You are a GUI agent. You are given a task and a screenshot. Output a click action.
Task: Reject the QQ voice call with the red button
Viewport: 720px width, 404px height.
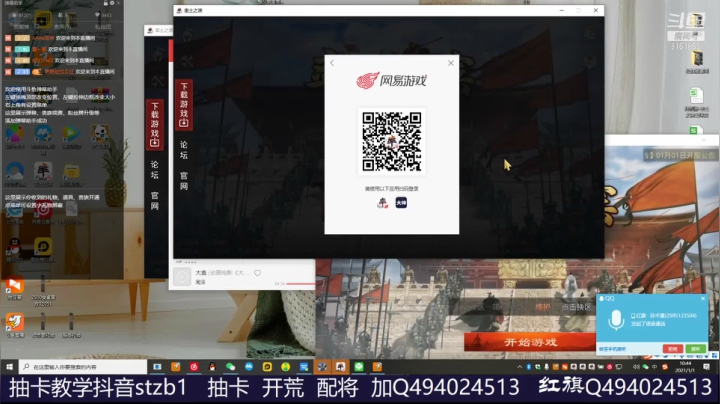[x=673, y=349]
